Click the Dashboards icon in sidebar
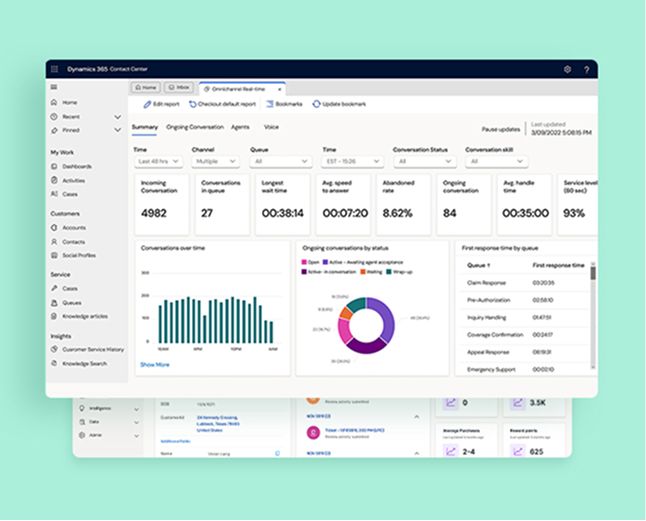 54,166
